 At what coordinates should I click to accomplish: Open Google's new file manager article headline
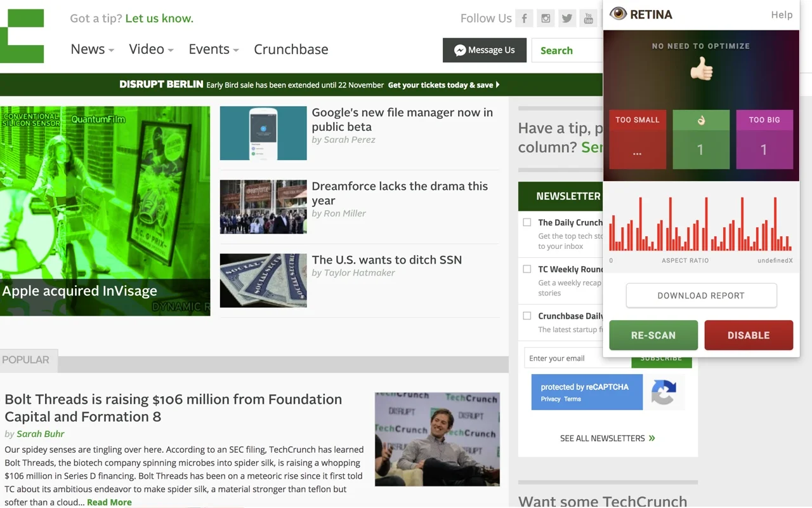402,119
